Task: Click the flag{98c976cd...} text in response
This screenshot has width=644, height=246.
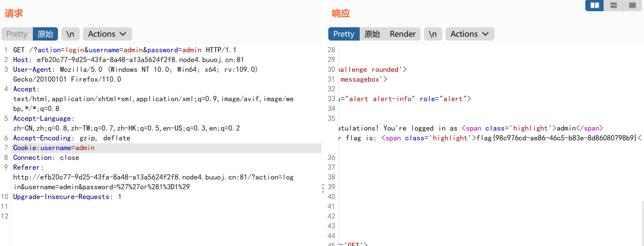Action: pyautogui.click(x=557, y=138)
